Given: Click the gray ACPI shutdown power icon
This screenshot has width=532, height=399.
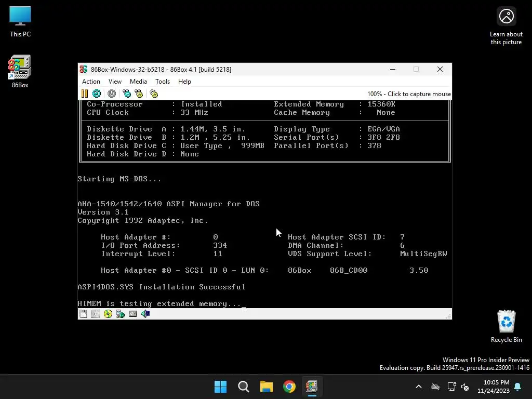Looking at the screenshot, I should (x=112, y=94).
